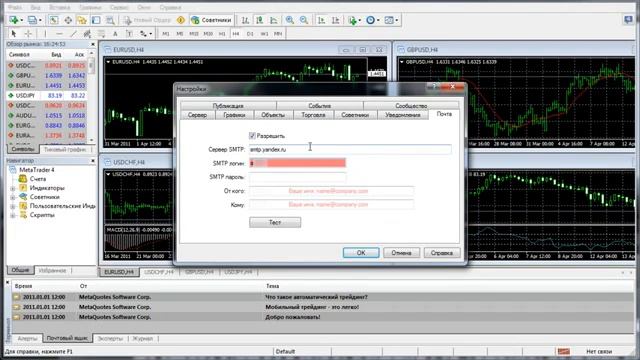The image size is (640, 360).
Task: Select the arrow cursor tool
Action: click(14, 33)
